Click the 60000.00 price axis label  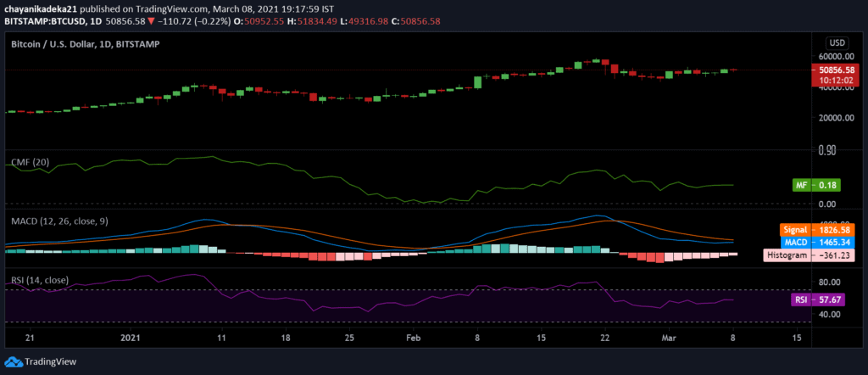(x=835, y=57)
